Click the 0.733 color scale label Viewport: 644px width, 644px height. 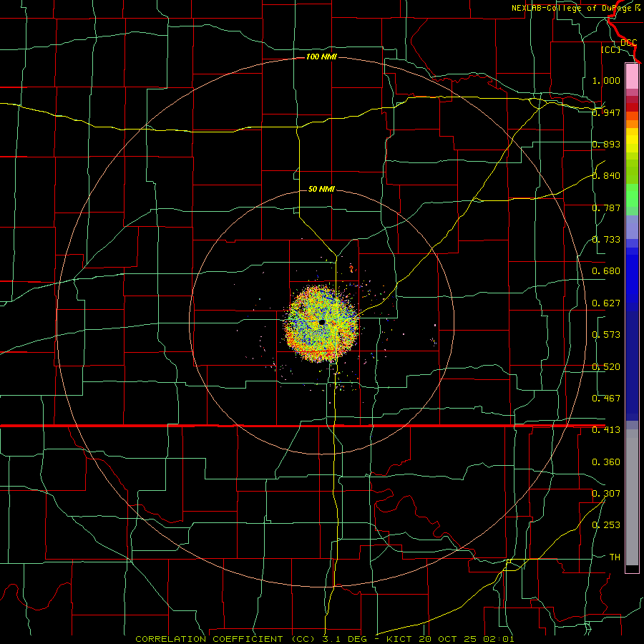pyautogui.click(x=606, y=240)
